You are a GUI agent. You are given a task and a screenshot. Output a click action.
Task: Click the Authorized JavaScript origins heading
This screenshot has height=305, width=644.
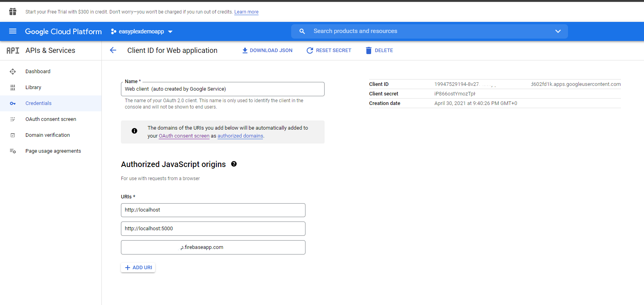coord(173,164)
